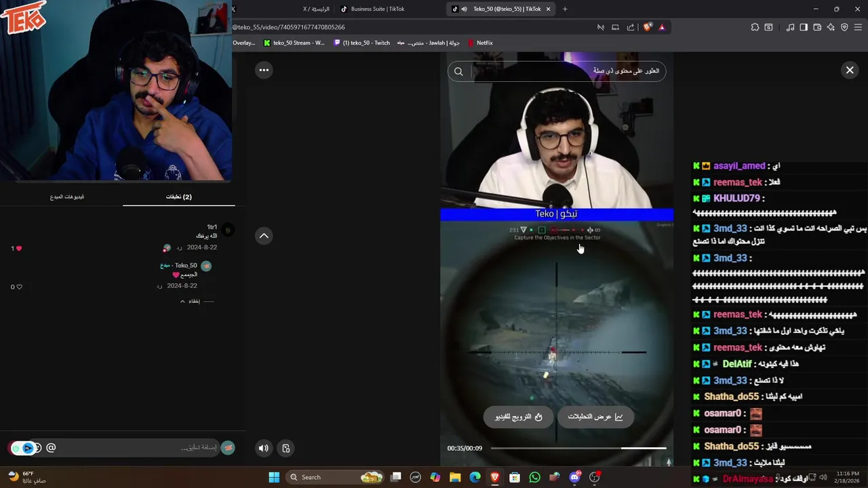Open Microsoft Store from the taskbar
The height and width of the screenshot is (488, 868).
[515, 477]
